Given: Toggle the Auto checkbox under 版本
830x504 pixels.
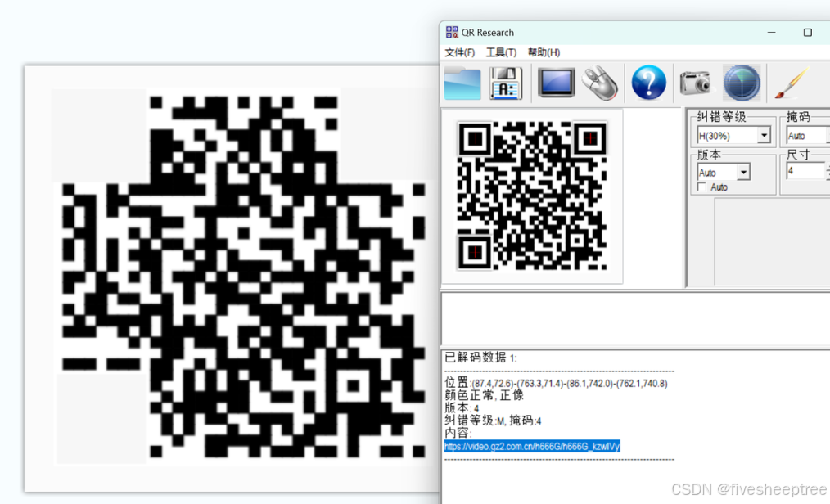Looking at the screenshot, I should pos(702,187).
